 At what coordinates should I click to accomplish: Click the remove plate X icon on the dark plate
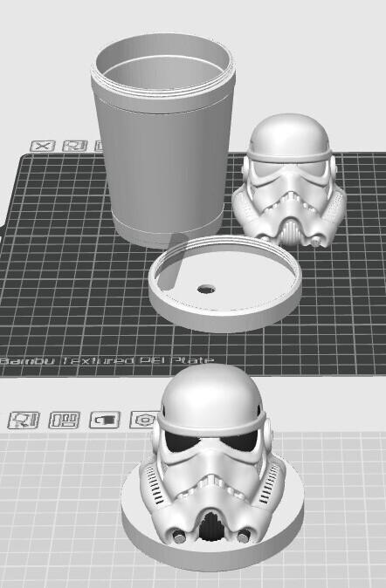(x=43, y=146)
